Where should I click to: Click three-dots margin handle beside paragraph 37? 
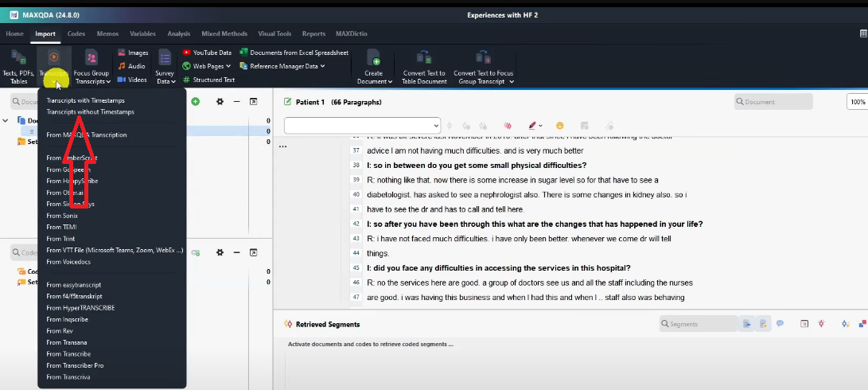click(283, 146)
